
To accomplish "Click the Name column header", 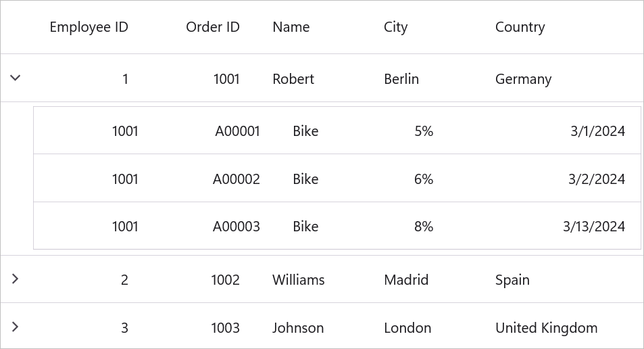I will (x=291, y=27).
